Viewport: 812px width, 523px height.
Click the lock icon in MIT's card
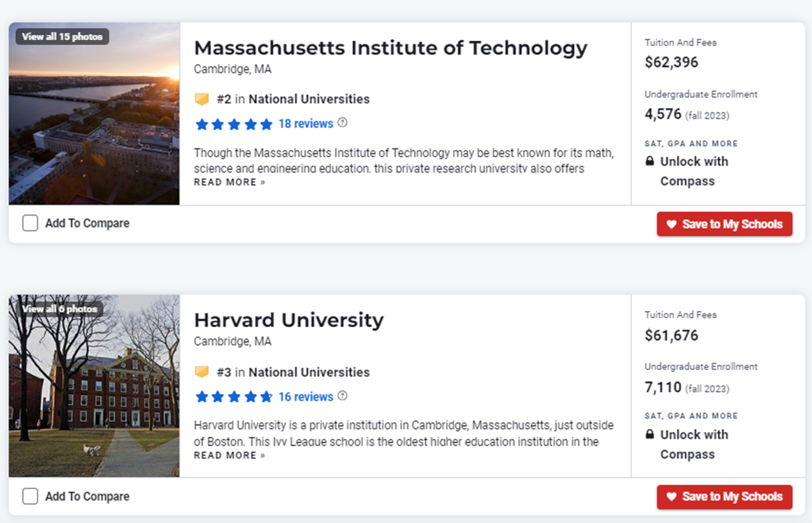(650, 162)
